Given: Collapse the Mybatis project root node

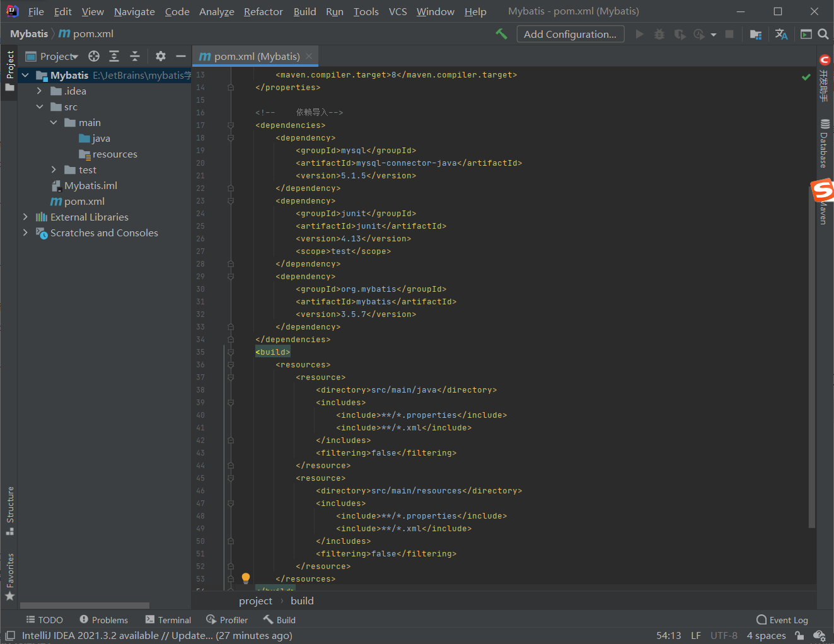Looking at the screenshot, I should tap(25, 76).
